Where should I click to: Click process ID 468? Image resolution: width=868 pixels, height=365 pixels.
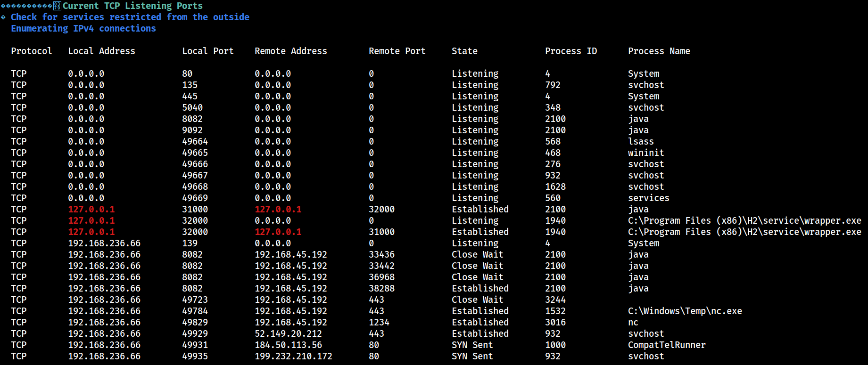point(553,153)
